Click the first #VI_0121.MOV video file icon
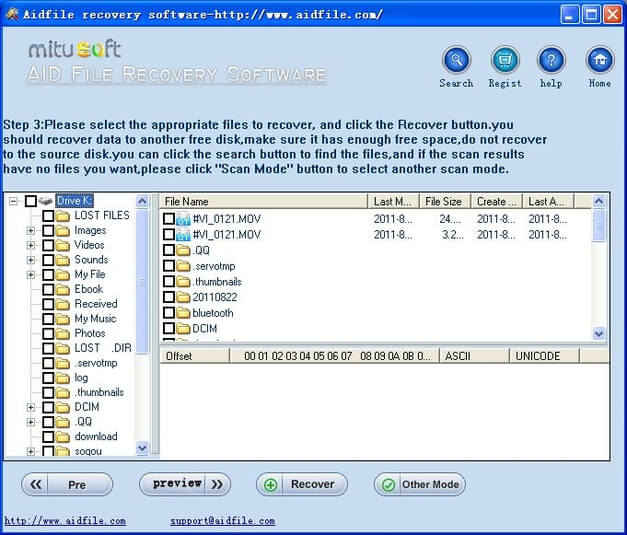 click(184, 219)
